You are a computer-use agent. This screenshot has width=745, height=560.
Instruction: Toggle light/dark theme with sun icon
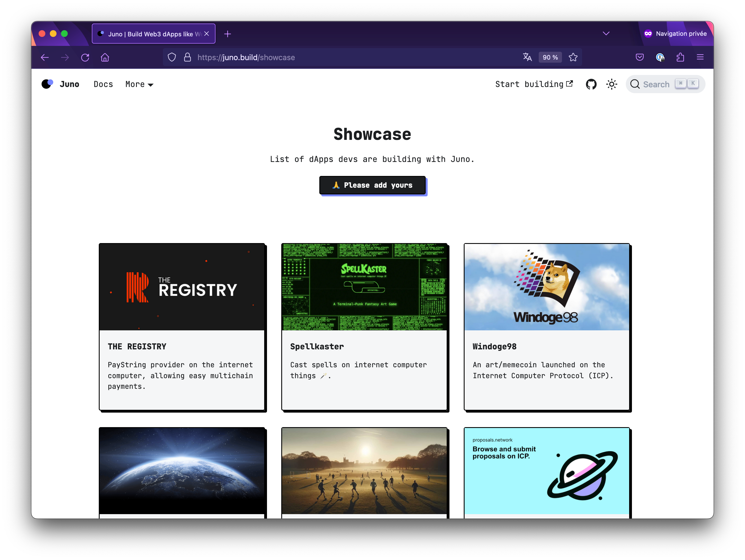pyautogui.click(x=612, y=84)
